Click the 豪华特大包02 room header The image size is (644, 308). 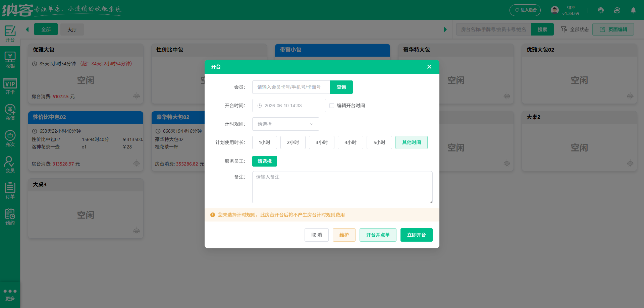click(x=178, y=117)
